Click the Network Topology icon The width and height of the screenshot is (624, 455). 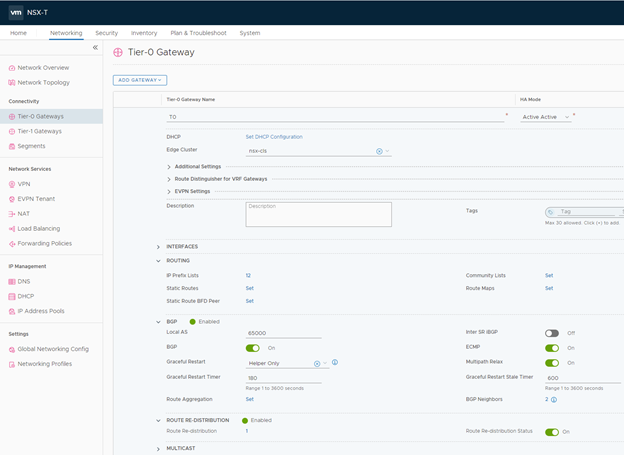pyautogui.click(x=12, y=83)
